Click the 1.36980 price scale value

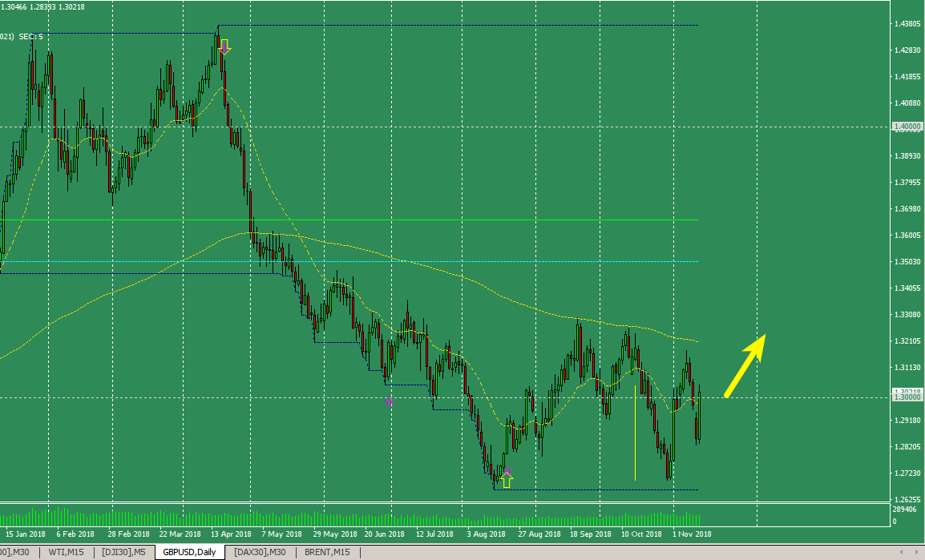pos(907,208)
